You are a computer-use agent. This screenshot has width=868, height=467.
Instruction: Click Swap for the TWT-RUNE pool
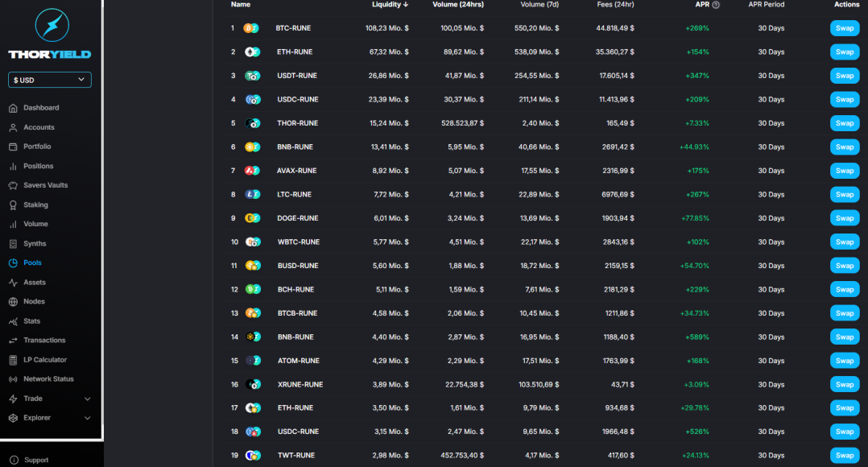pos(845,456)
